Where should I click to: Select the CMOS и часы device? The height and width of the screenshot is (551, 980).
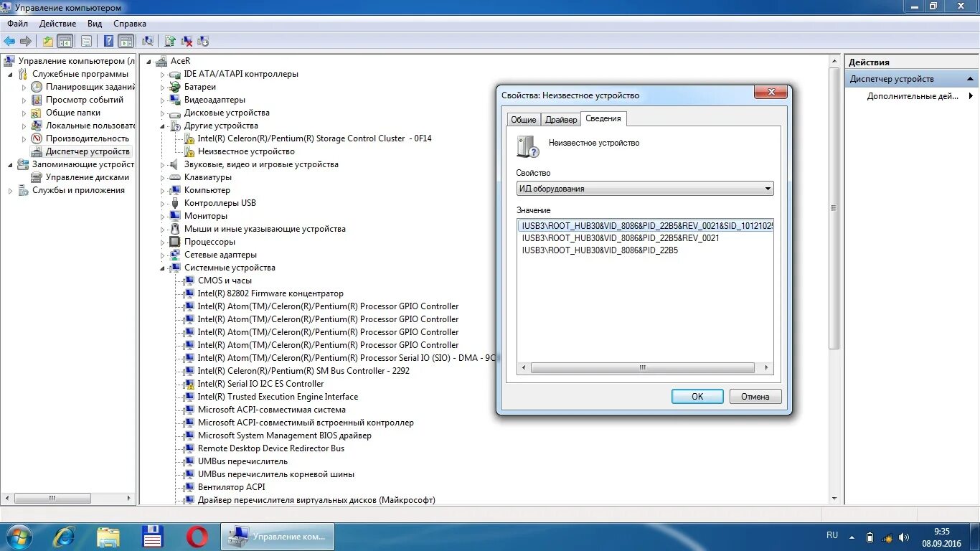point(225,281)
